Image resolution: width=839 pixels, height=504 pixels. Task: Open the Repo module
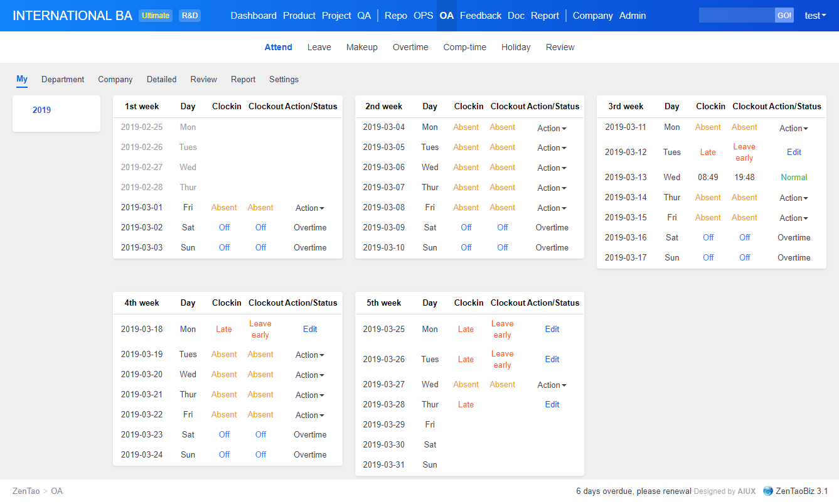click(x=396, y=16)
